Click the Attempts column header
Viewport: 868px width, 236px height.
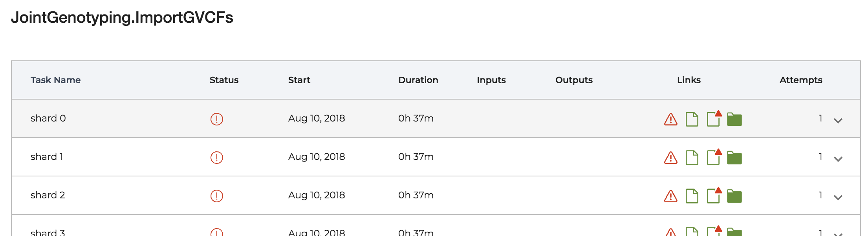[x=801, y=80]
